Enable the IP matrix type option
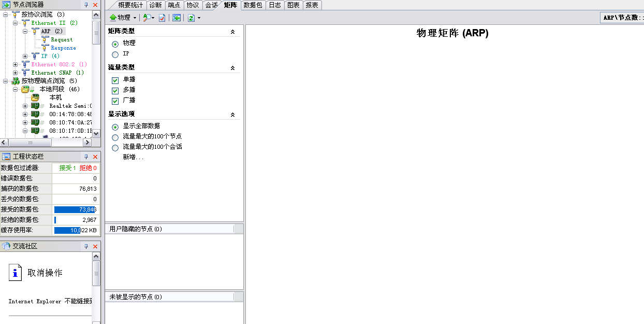 pos(115,53)
